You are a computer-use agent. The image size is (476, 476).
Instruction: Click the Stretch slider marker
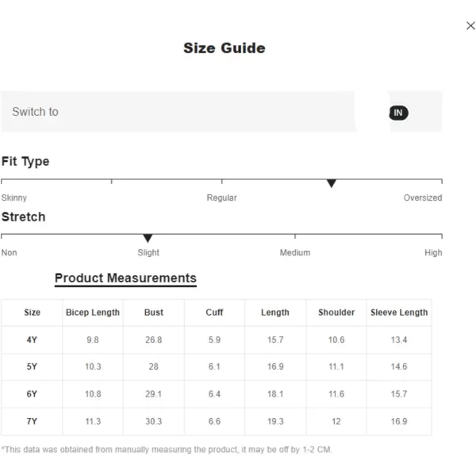[x=148, y=238]
